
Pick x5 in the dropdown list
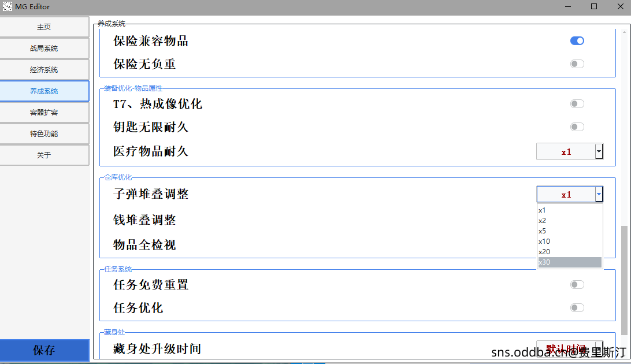pos(570,231)
